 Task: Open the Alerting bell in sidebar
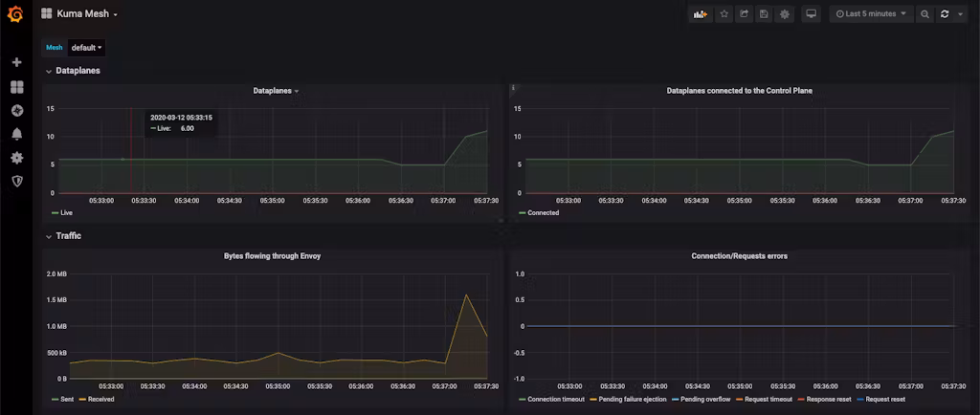(x=16, y=134)
